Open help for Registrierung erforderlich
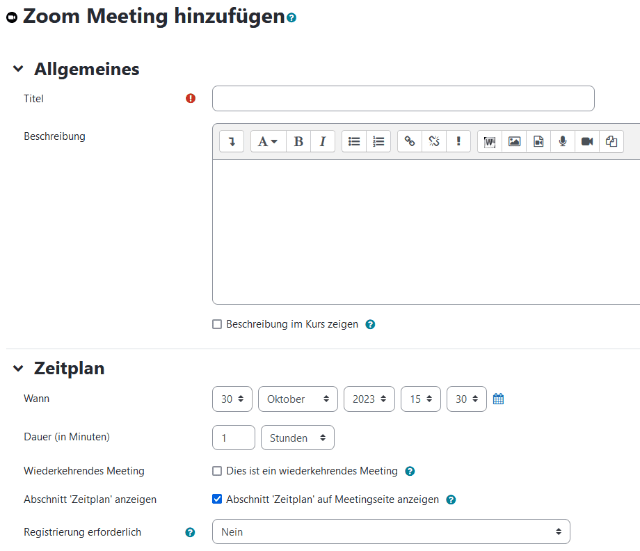Viewport: 640px width, 551px height. [x=190, y=532]
